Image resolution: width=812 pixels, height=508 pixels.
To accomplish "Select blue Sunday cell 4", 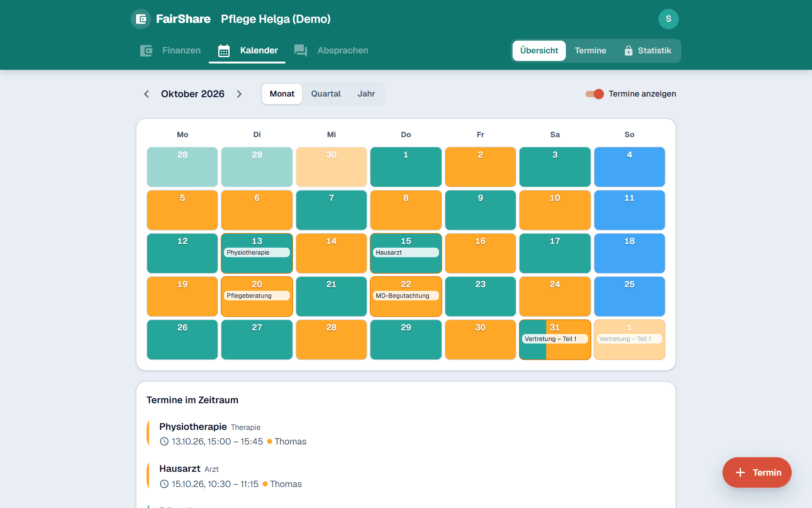I will 629,167.
